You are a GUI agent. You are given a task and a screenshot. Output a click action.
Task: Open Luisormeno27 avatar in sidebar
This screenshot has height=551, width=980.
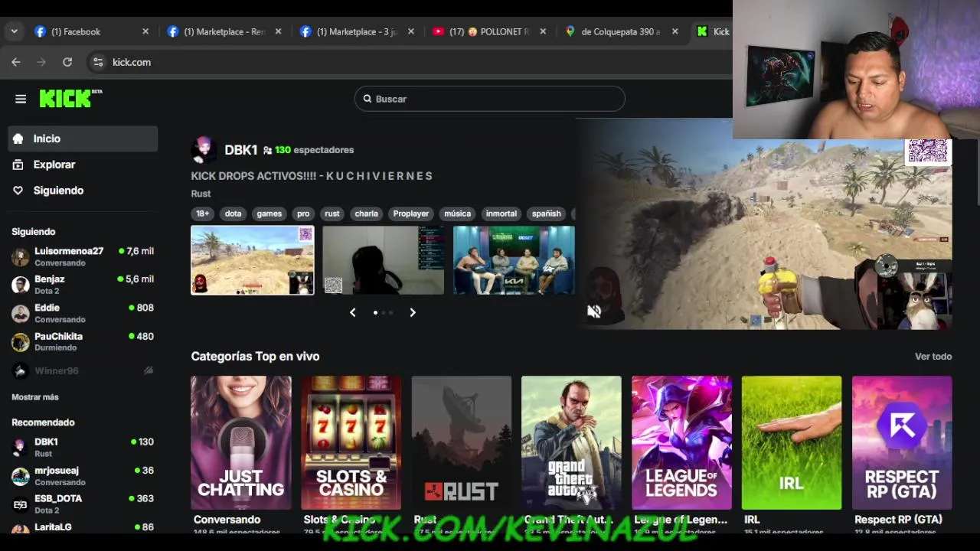[x=21, y=256]
